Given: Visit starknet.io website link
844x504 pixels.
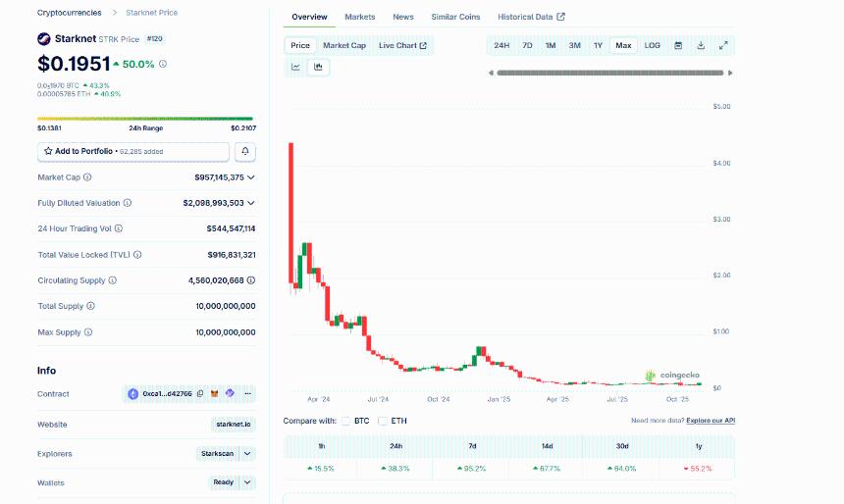Looking at the screenshot, I should click(x=233, y=425).
